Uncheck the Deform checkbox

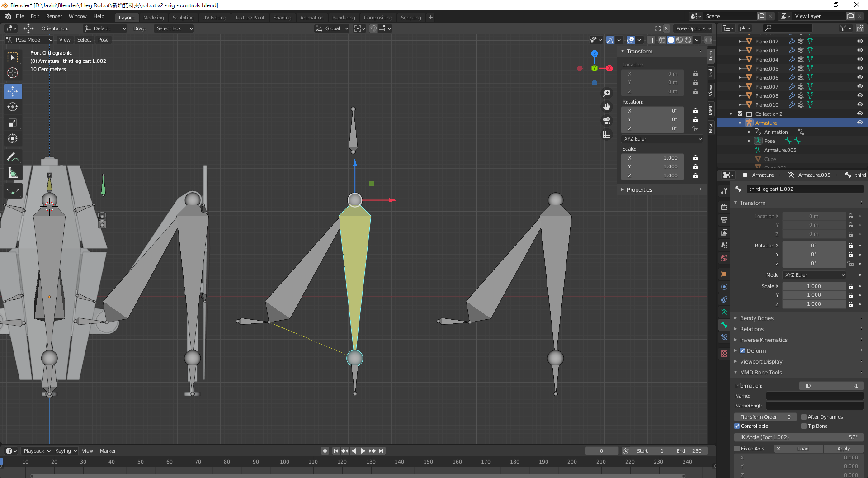coord(742,351)
